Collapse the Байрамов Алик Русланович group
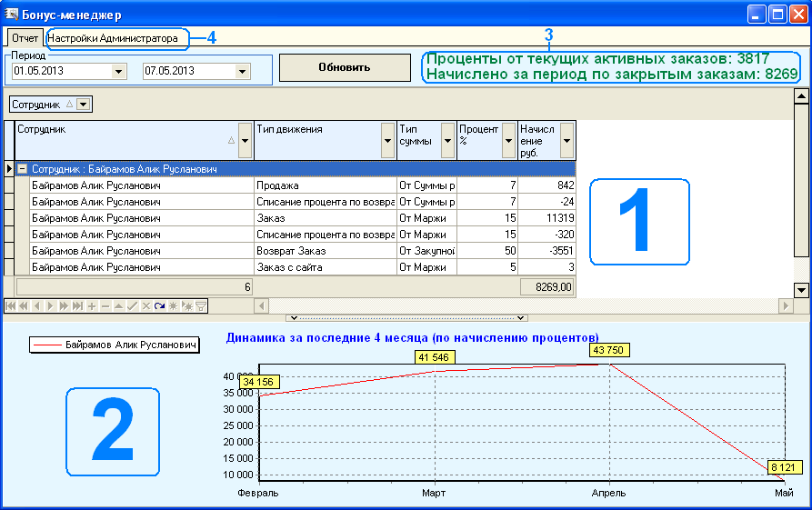812x510 pixels. pos(22,169)
